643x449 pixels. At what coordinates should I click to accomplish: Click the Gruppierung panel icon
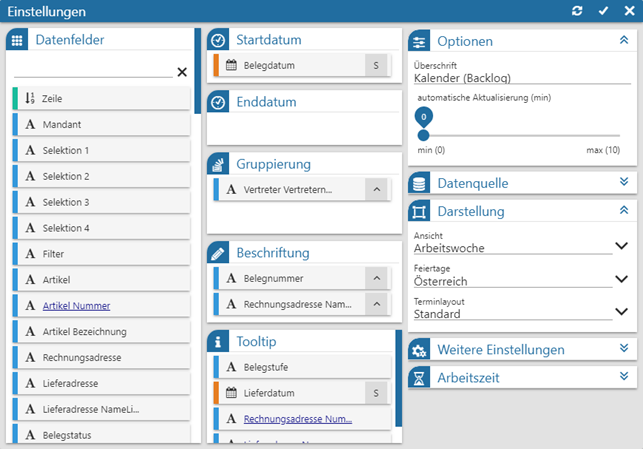(x=218, y=164)
